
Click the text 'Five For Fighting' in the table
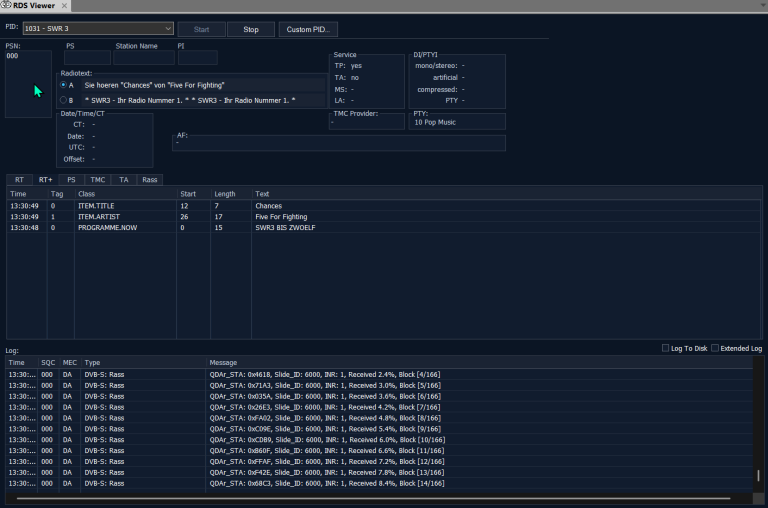pos(281,217)
